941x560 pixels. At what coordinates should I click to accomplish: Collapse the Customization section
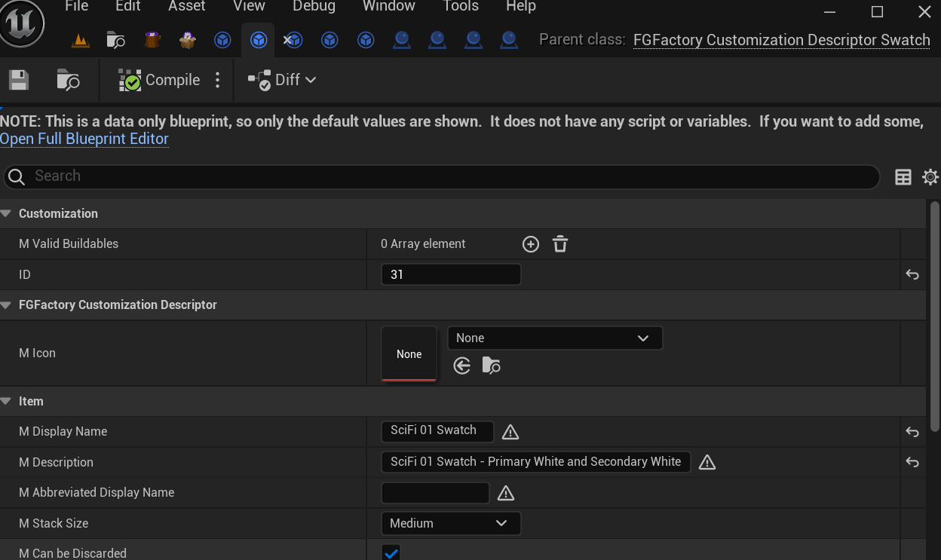pyautogui.click(x=6, y=214)
